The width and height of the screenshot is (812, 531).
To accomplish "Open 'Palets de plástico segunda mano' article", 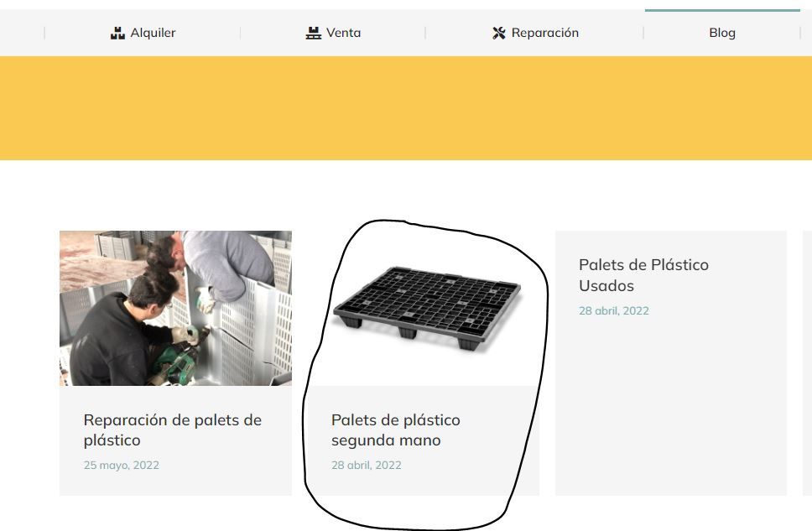I will pos(396,430).
